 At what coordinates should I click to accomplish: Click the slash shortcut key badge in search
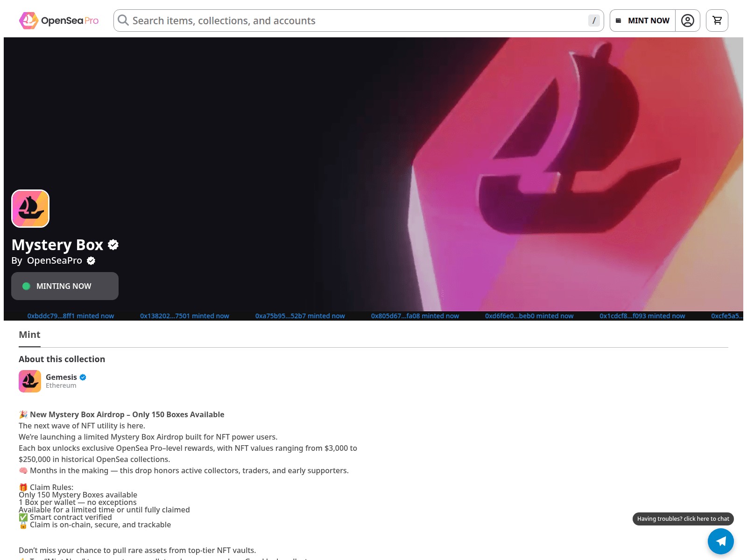click(x=594, y=20)
